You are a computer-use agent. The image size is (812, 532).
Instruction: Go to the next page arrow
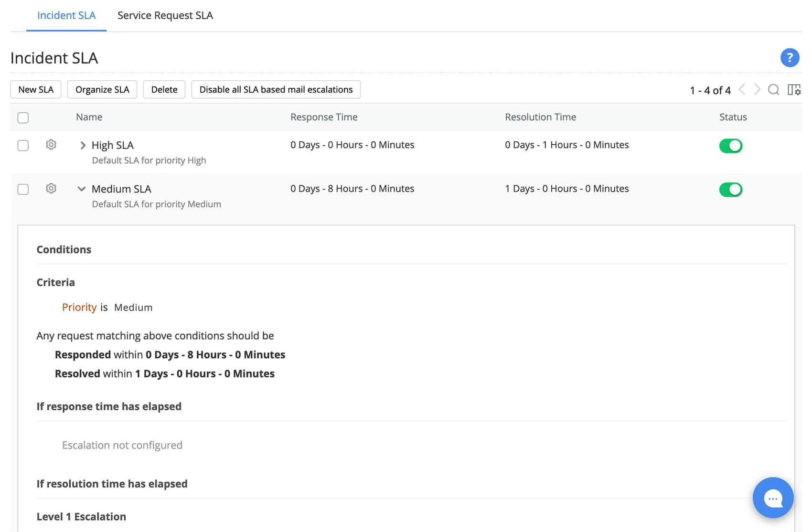[x=757, y=90]
